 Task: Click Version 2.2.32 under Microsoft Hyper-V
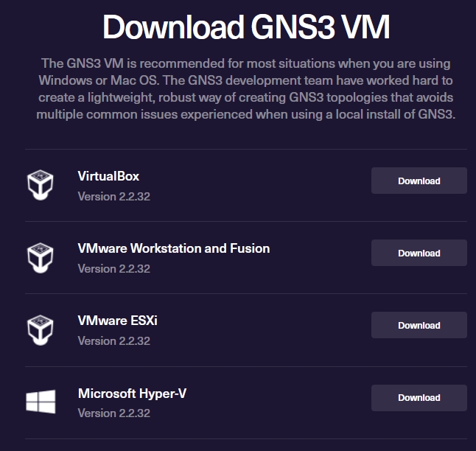pos(113,413)
